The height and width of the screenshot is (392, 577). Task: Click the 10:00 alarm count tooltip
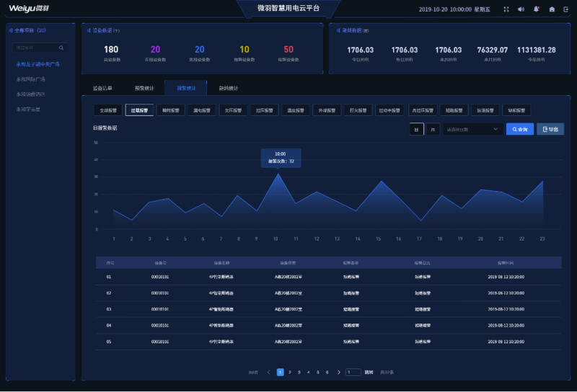coord(281,158)
